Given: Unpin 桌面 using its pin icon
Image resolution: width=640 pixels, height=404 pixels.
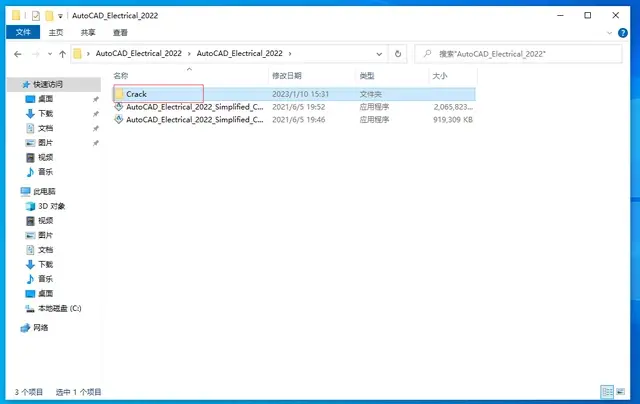Looking at the screenshot, I should (96, 99).
